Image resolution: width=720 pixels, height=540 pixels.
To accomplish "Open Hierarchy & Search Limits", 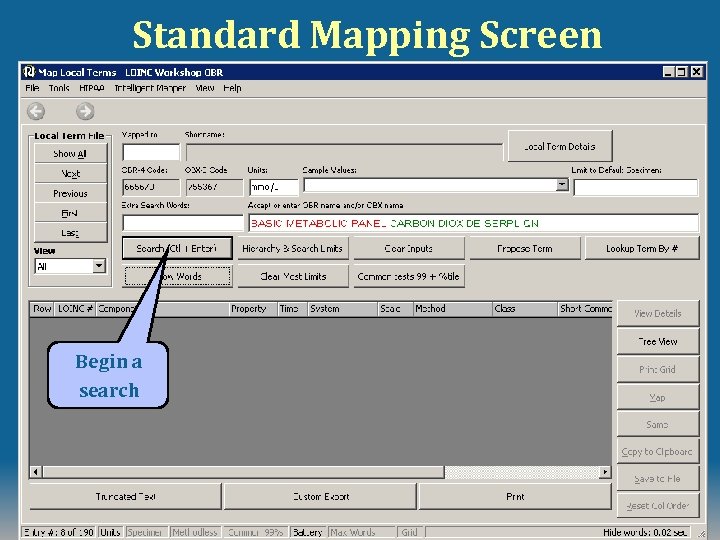I will pos(293,248).
